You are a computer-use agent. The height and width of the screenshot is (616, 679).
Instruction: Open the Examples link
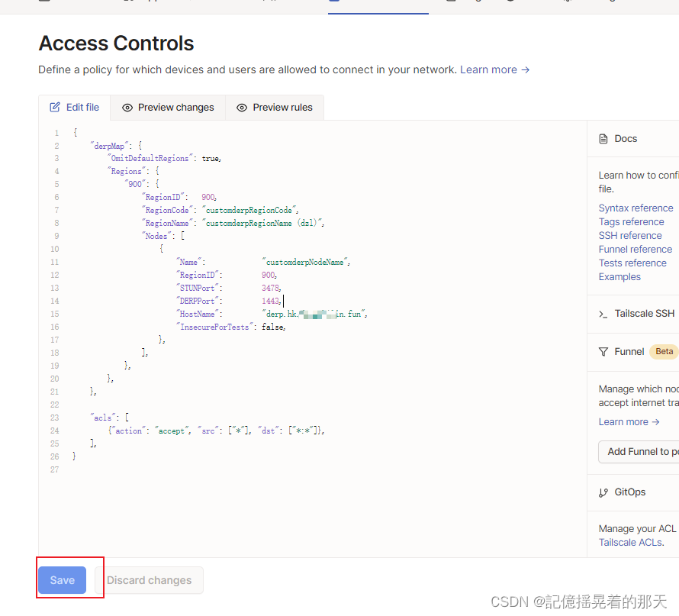point(619,277)
